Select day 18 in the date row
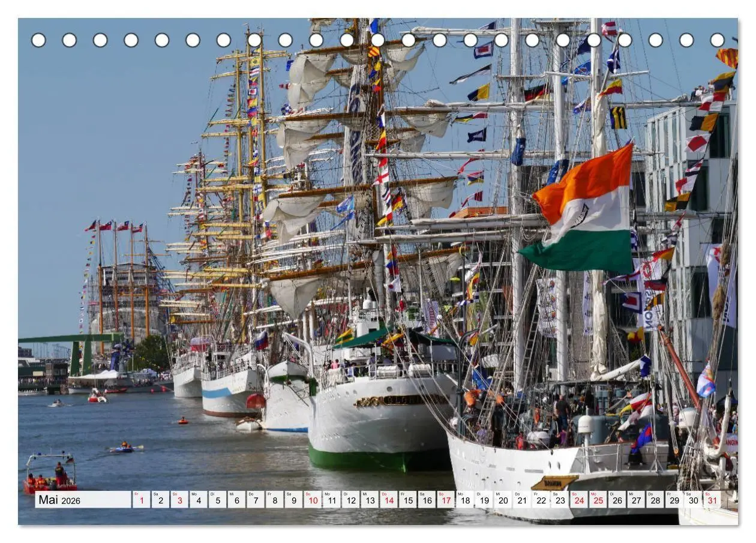 coord(465,500)
